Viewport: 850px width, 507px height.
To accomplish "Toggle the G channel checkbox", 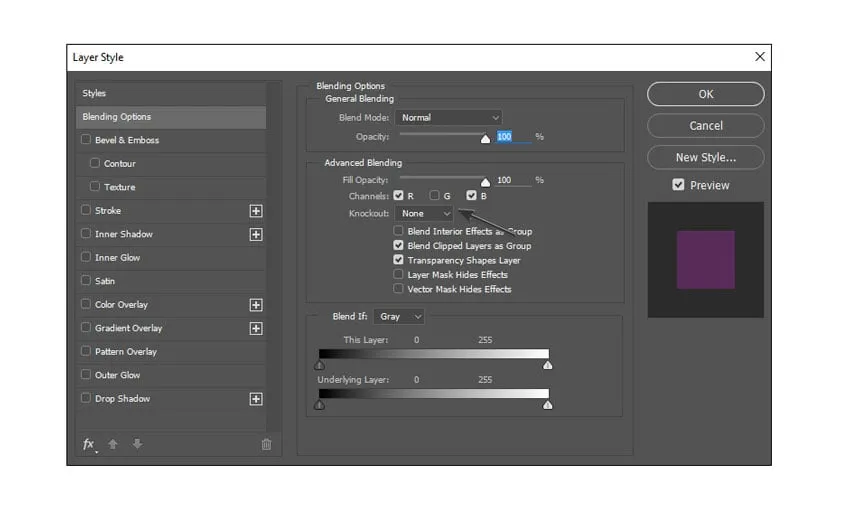I will (x=435, y=196).
